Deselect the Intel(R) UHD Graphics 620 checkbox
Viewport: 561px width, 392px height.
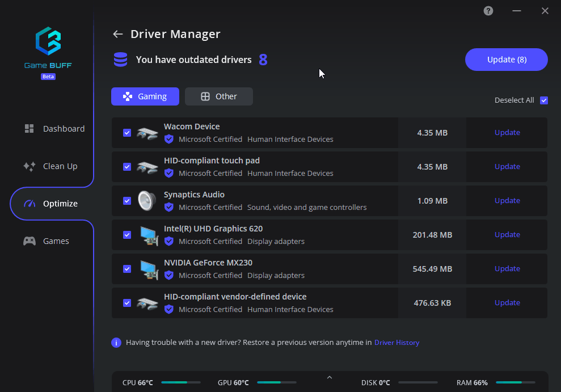(127, 235)
